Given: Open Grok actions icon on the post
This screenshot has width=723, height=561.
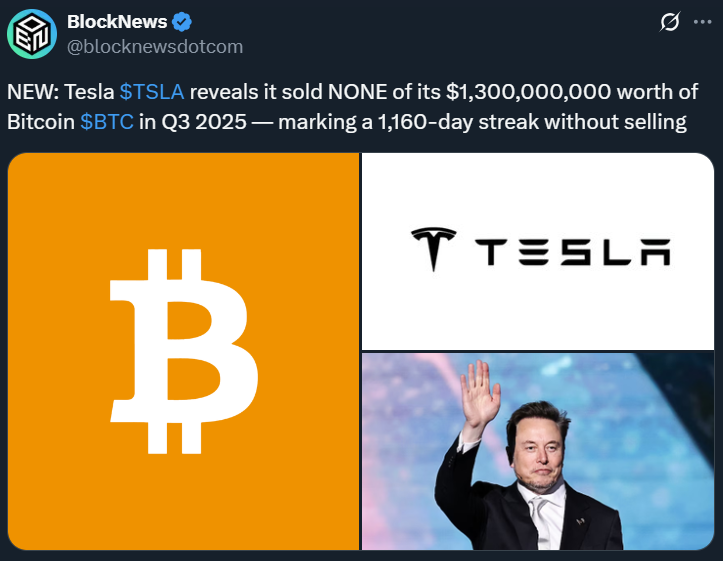Looking at the screenshot, I should [x=670, y=23].
